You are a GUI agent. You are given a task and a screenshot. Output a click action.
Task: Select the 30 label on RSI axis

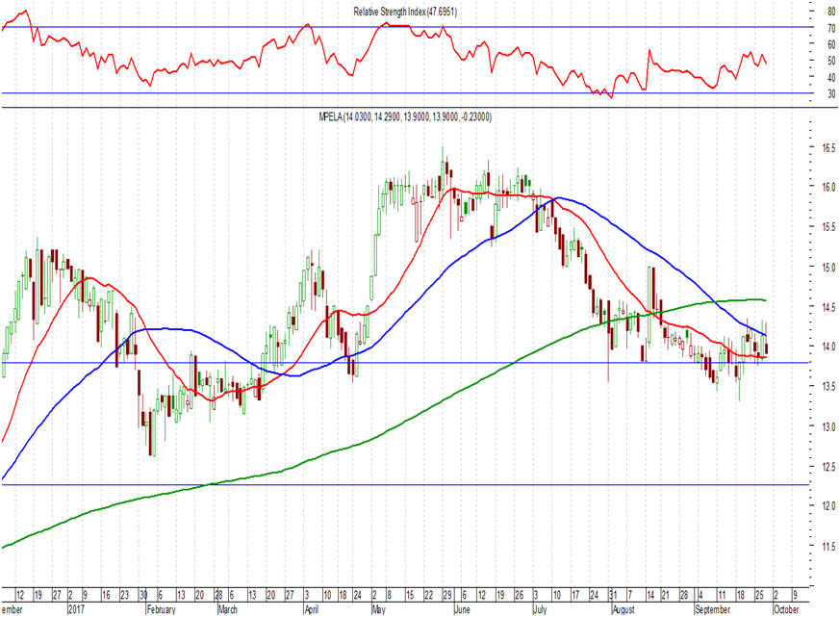(x=831, y=94)
